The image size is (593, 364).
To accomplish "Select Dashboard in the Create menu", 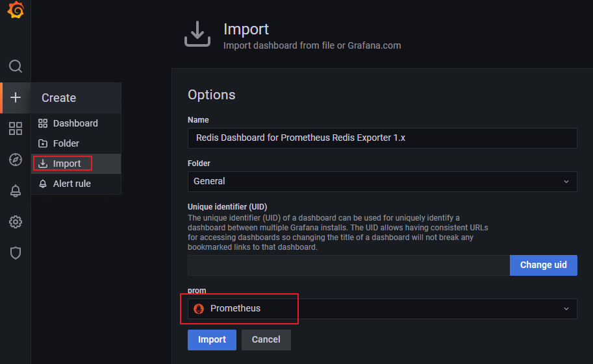I will point(76,123).
